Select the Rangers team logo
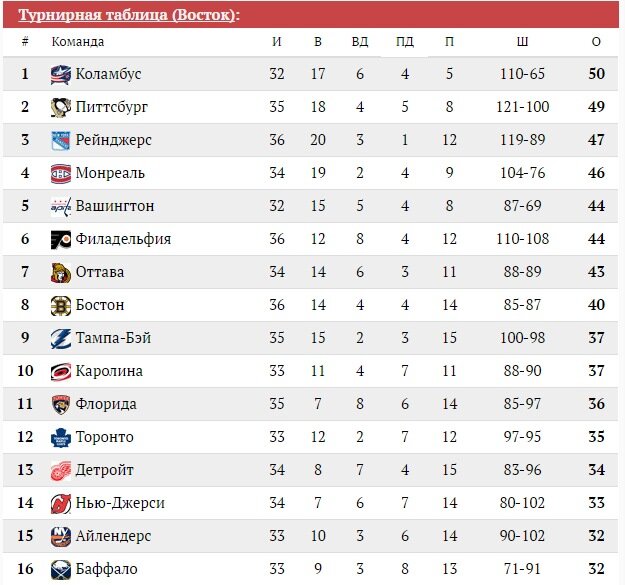 click(61, 141)
